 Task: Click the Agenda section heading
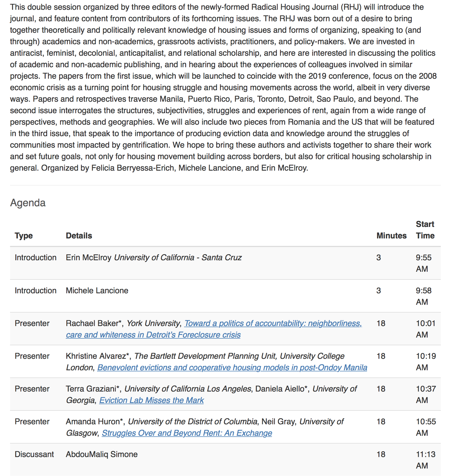(x=28, y=203)
